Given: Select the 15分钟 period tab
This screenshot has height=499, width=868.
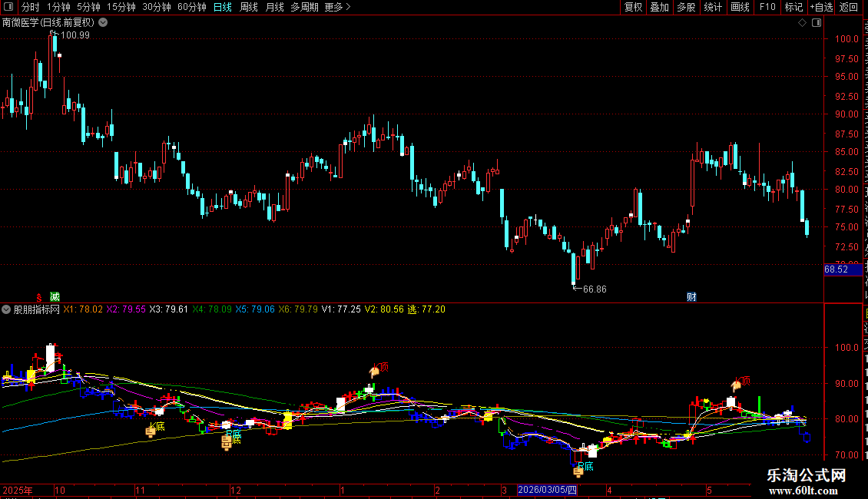Looking at the screenshot, I should pos(121,7).
